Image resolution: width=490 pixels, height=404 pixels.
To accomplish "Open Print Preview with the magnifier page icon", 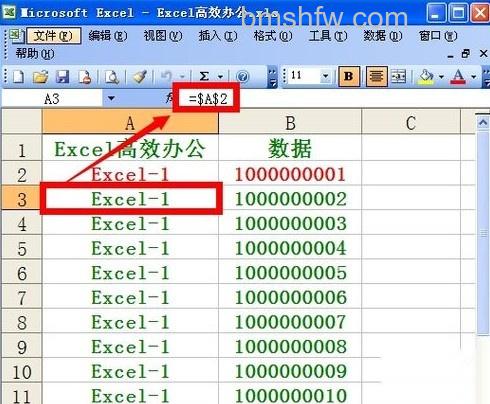I will (112, 77).
